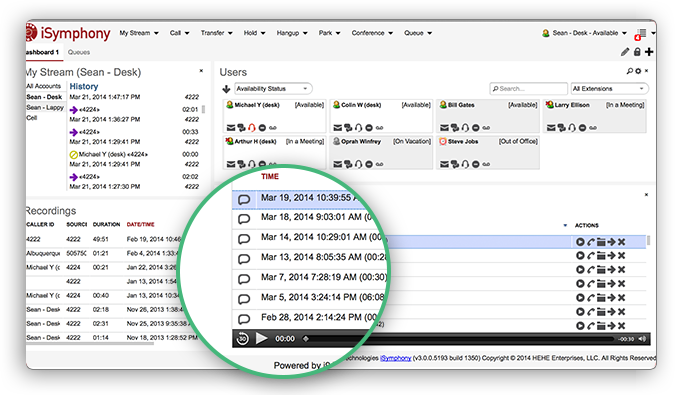
Task: Click the audio player play button
Action: (261, 339)
